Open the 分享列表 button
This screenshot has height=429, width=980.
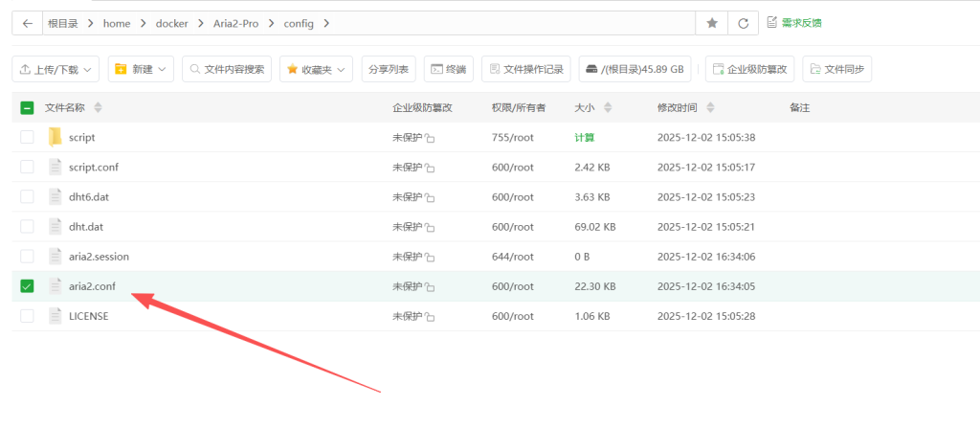point(389,69)
